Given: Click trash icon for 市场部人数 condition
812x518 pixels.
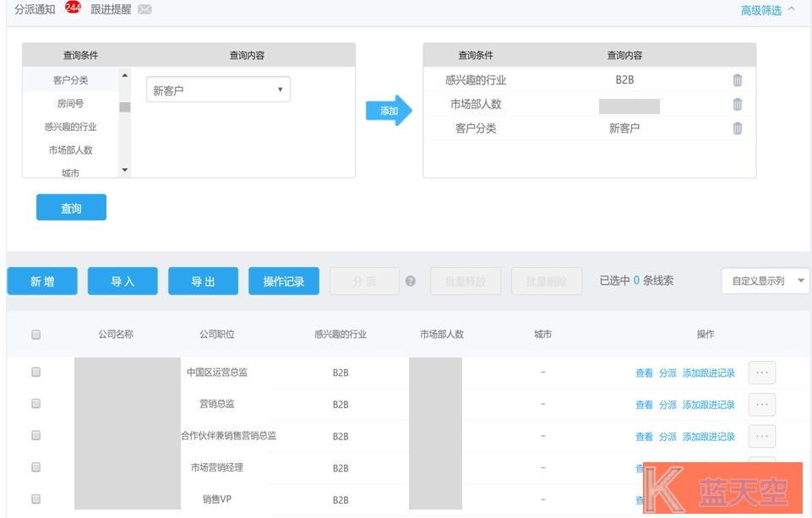Looking at the screenshot, I should [x=737, y=105].
